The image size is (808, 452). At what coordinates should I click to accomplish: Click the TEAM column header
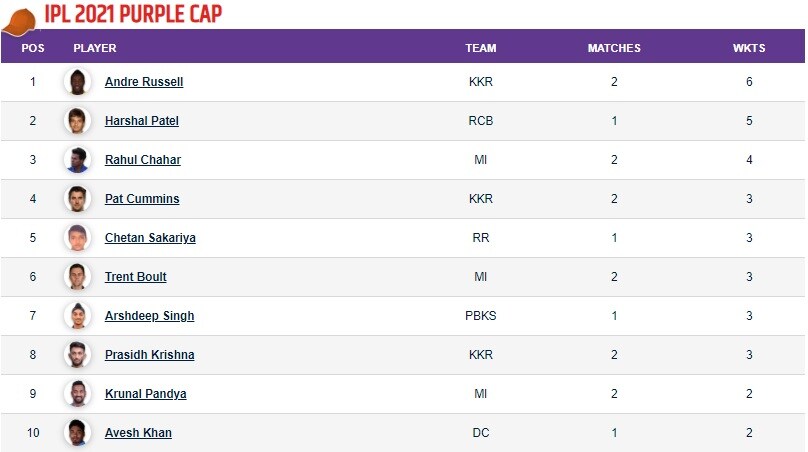tap(481, 48)
